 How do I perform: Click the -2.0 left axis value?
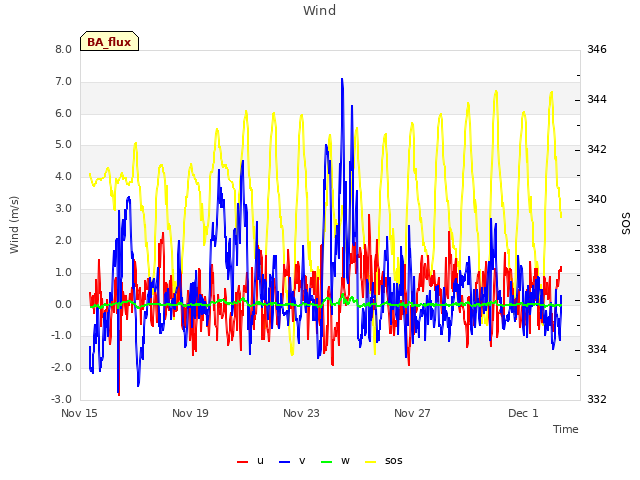[62, 367]
